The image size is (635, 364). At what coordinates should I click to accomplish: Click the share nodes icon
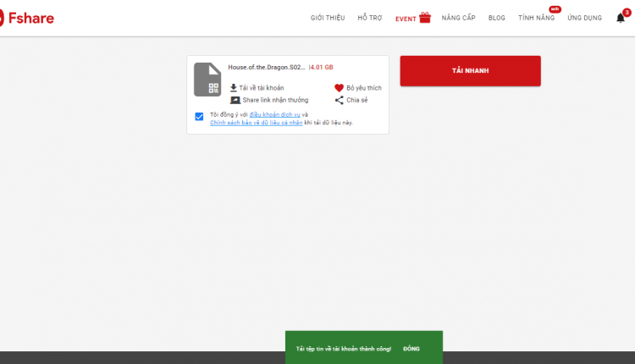pyautogui.click(x=339, y=100)
